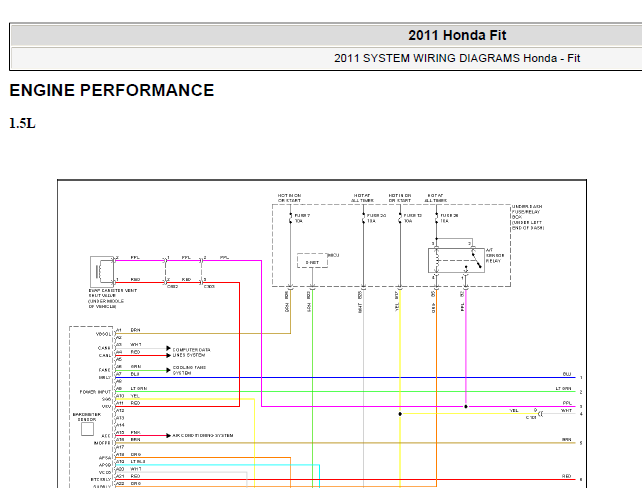Click the barometric sensor square box
The image size is (642, 488).
point(87,429)
